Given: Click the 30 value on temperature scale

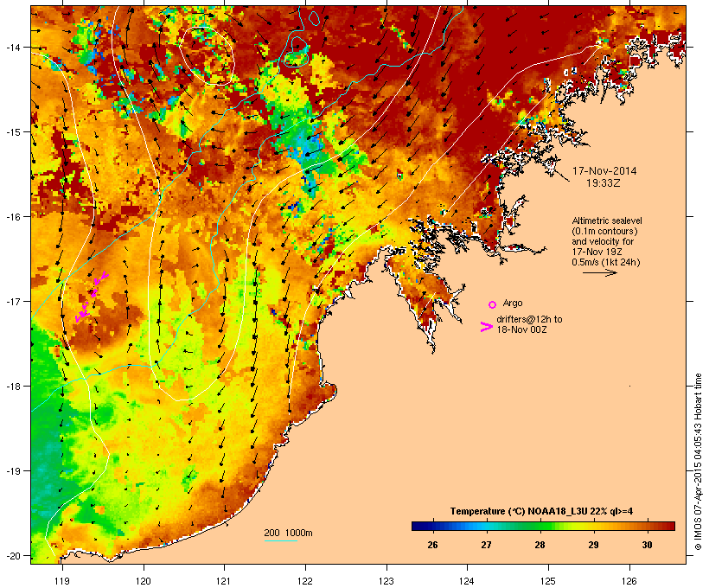Looking at the screenshot, I should tap(647, 545).
